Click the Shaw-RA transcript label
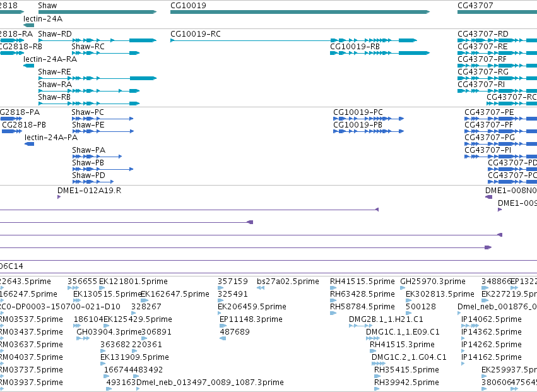This screenshot has width=537, height=392. [x=55, y=85]
